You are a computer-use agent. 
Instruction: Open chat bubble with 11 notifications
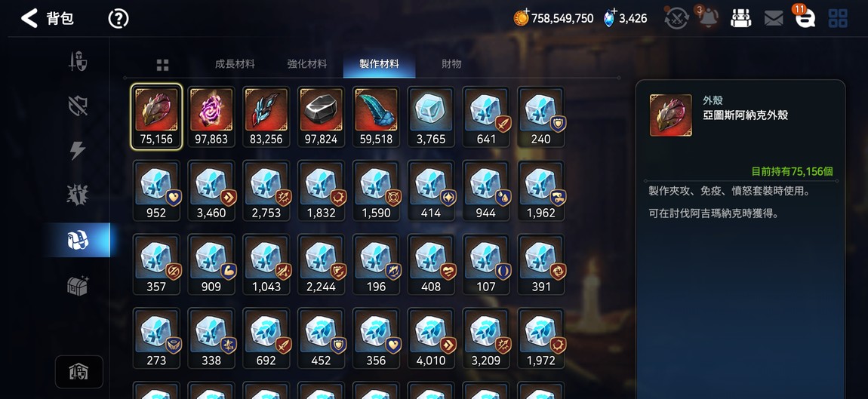click(x=805, y=17)
